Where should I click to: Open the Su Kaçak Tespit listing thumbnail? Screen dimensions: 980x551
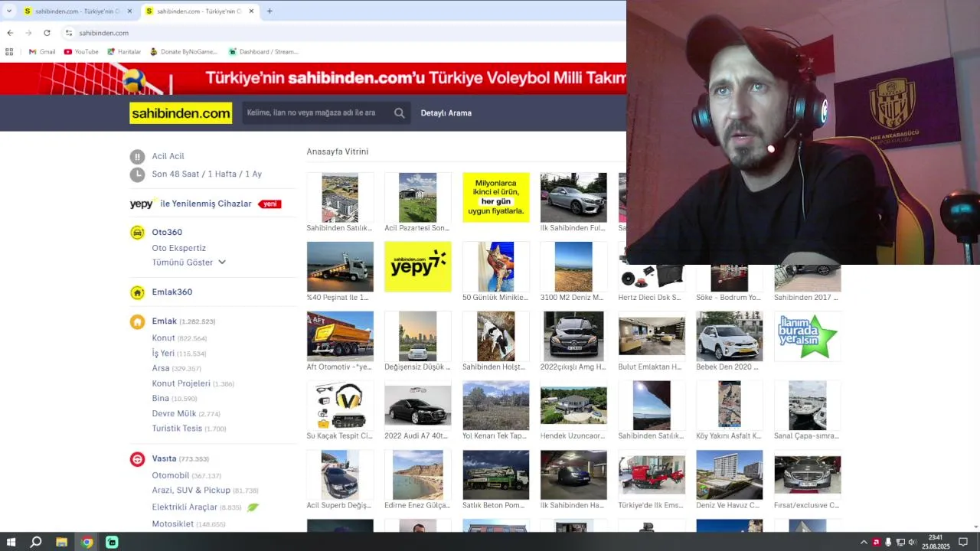click(340, 406)
